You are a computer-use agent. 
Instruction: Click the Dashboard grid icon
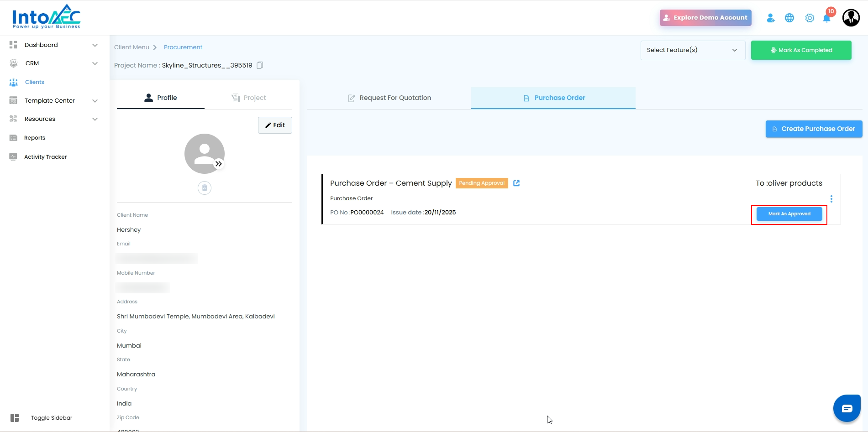click(13, 45)
